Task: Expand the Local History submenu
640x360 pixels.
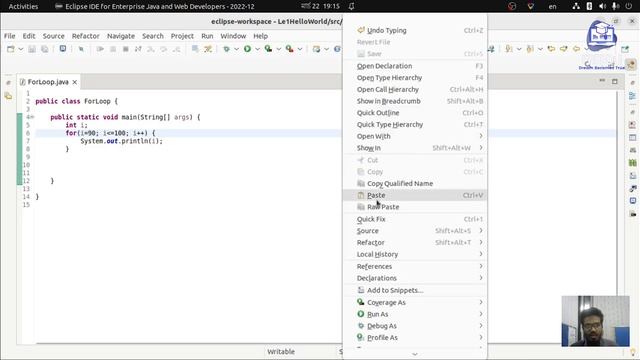Action: pyautogui.click(x=415, y=254)
